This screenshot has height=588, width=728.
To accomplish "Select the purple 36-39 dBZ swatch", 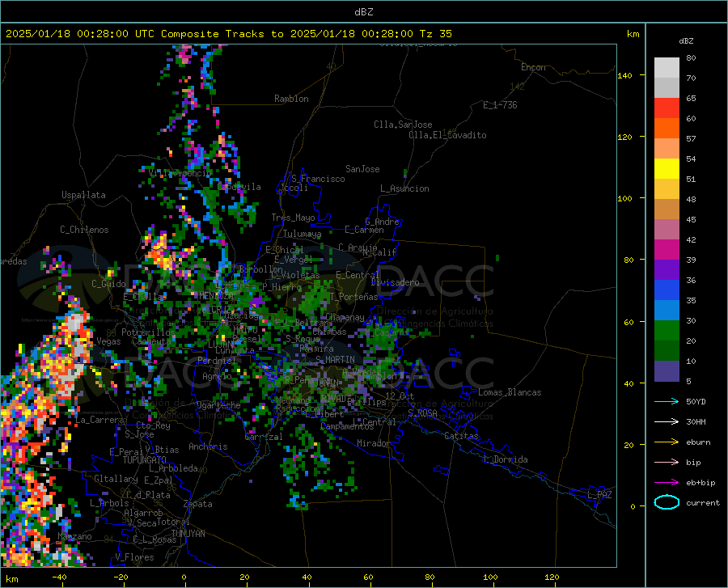I will [x=667, y=270].
